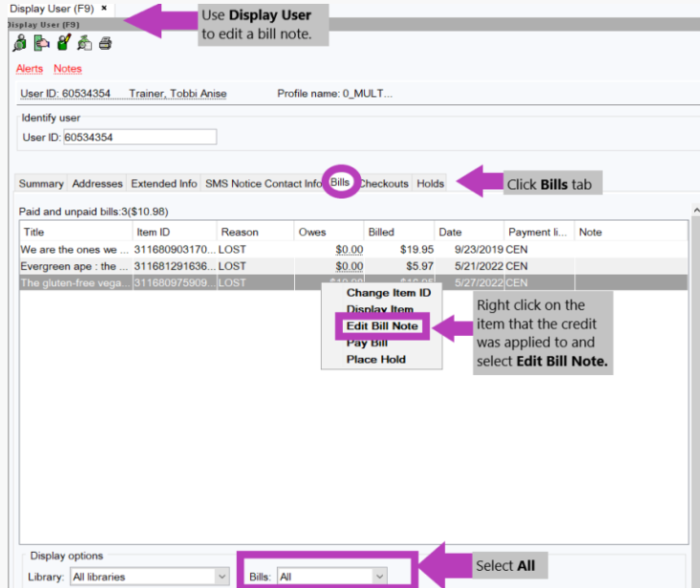Image resolution: width=700 pixels, height=588 pixels.
Task: Open the user search helper icon
Action: [x=20, y=43]
